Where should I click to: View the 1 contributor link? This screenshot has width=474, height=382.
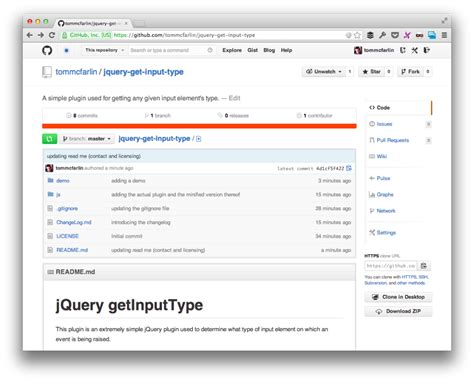click(x=315, y=116)
